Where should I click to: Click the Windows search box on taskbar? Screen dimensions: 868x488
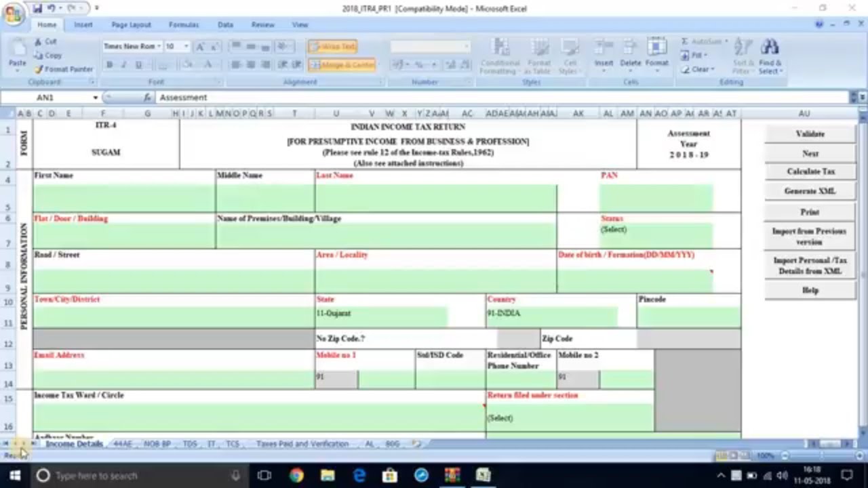click(x=139, y=476)
